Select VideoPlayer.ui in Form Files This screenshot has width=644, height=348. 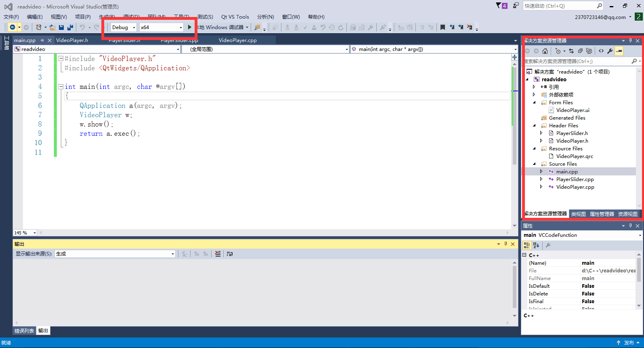573,110
